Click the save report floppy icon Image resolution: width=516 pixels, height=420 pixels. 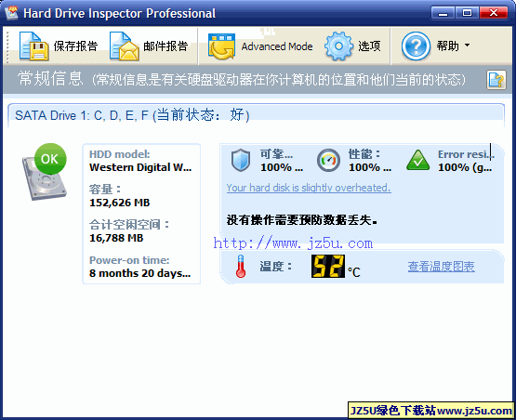33,46
